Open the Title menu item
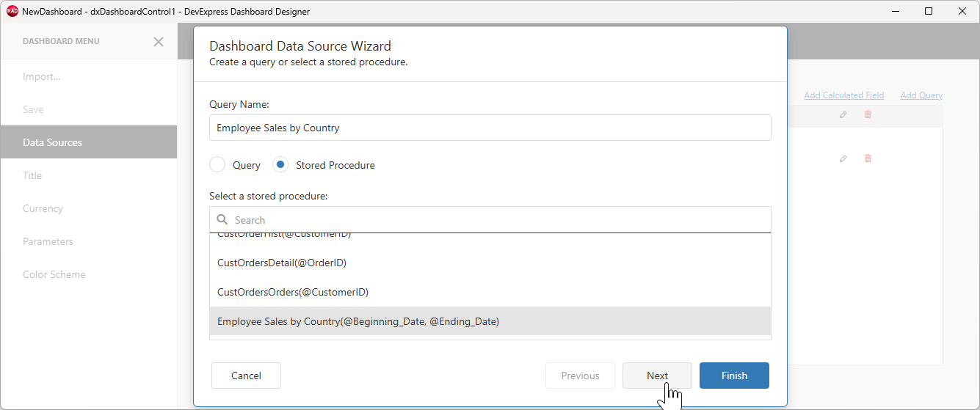This screenshot has width=980, height=410. [x=88, y=175]
